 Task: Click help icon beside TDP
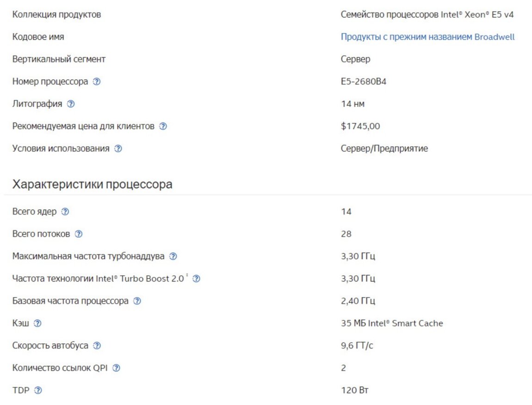[38, 391]
